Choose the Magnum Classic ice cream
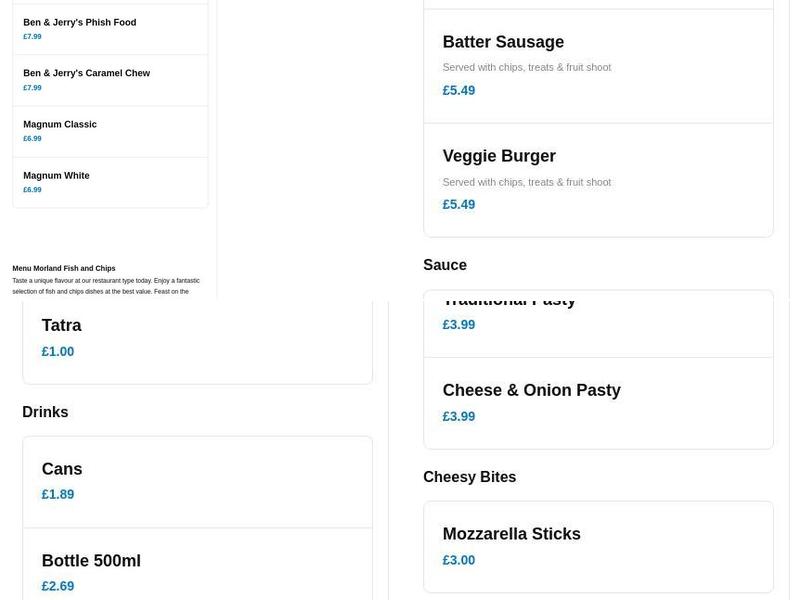The image size is (800, 600). [58, 124]
